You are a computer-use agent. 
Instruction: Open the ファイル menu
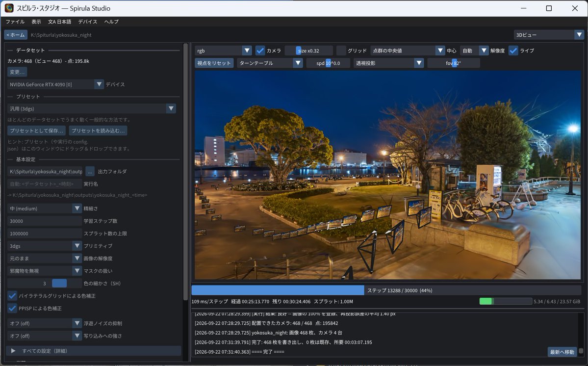15,22
